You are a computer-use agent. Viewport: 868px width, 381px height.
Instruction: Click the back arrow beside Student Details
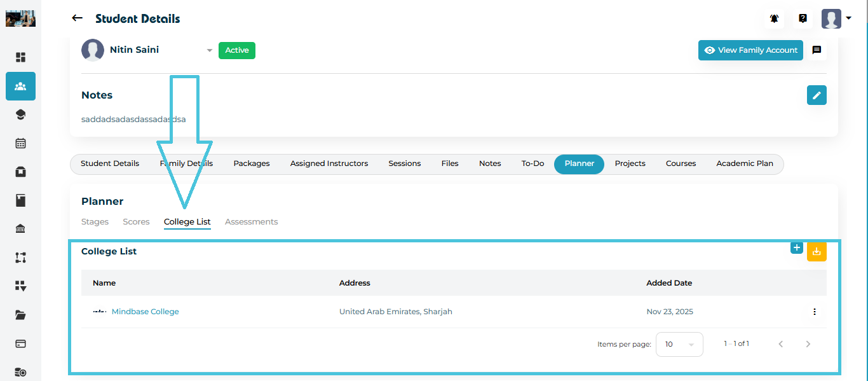(77, 18)
